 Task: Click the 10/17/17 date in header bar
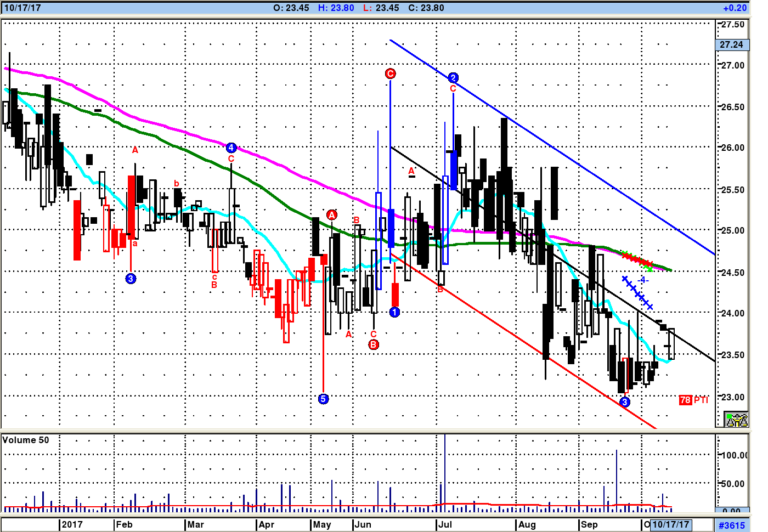click(22, 8)
